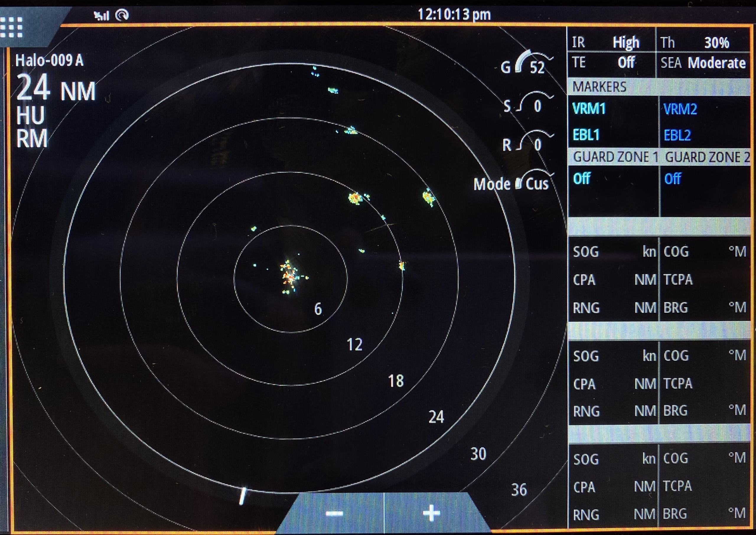Toggle the EBL2 bearing line
Viewport: 756px width, 535px height.
point(677,135)
